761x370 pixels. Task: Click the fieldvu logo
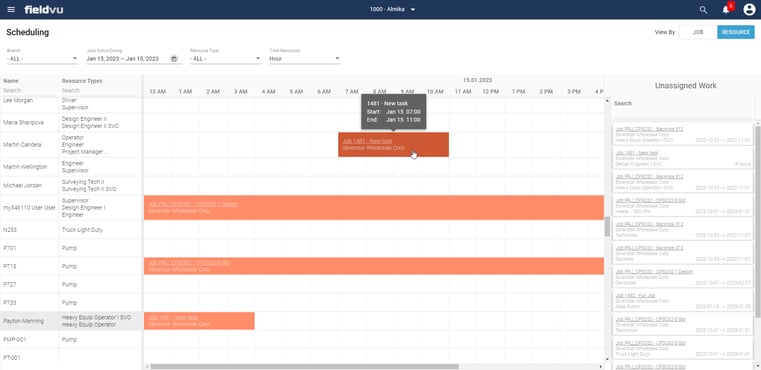tap(44, 10)
